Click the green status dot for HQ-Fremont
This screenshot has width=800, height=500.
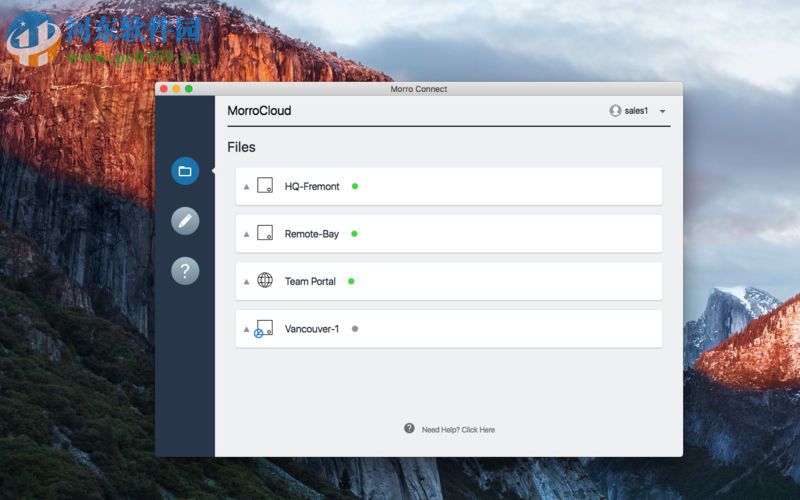tap(355, 186)
